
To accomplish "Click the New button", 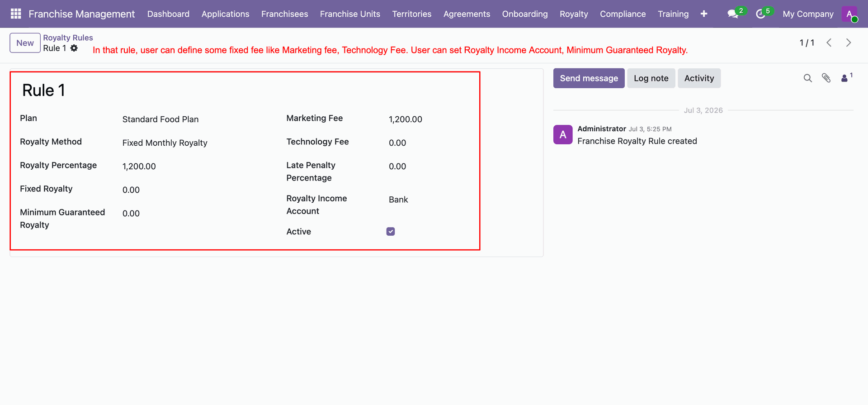I will [25, 43].
